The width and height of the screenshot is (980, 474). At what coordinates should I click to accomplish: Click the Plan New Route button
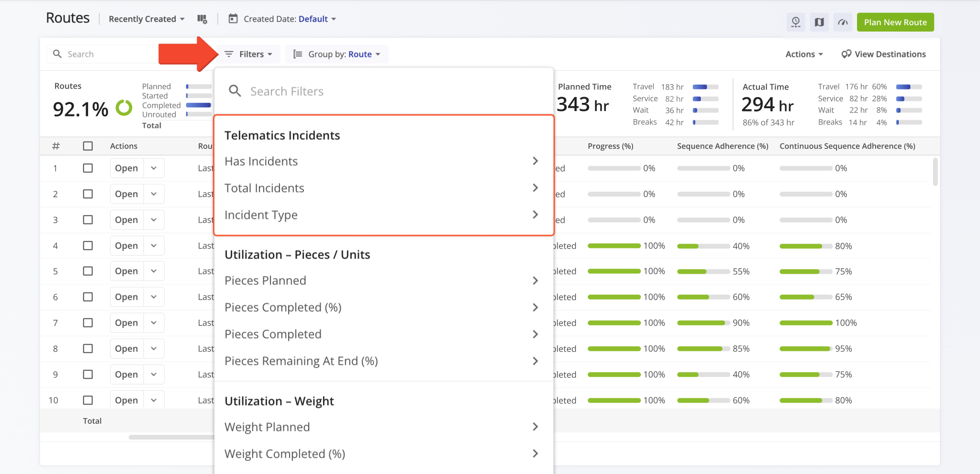pyautogui.click(x=895, y=22)
